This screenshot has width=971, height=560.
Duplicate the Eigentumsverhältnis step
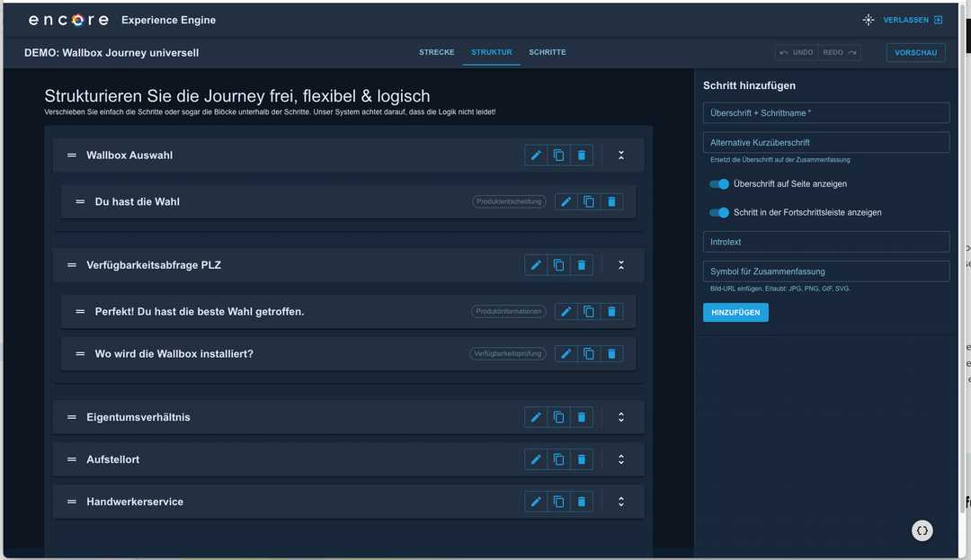coord(558,416)
